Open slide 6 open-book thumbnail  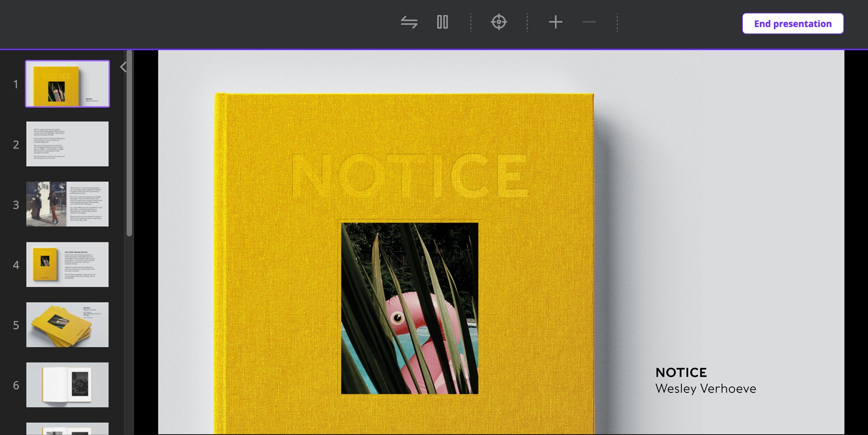[67, 385]
